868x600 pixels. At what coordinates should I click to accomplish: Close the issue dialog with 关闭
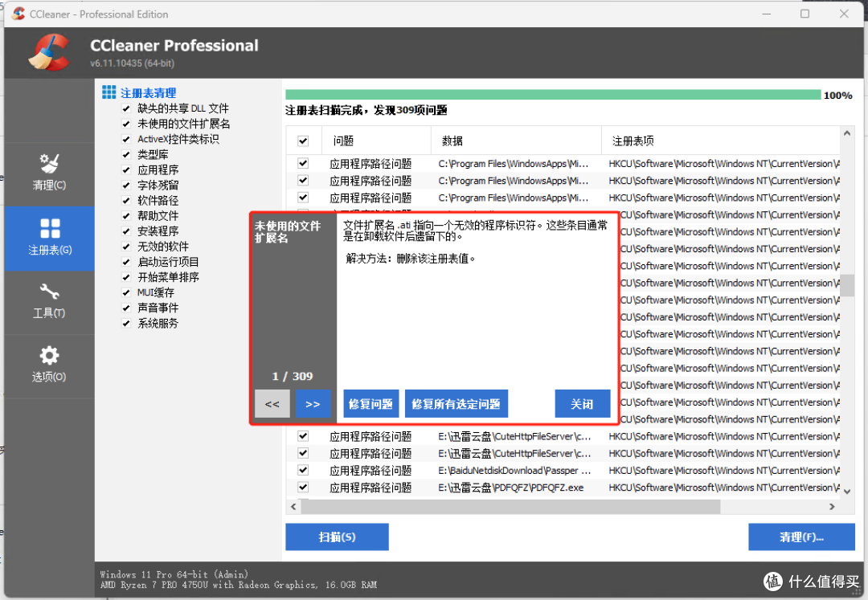tap(583, 404)
